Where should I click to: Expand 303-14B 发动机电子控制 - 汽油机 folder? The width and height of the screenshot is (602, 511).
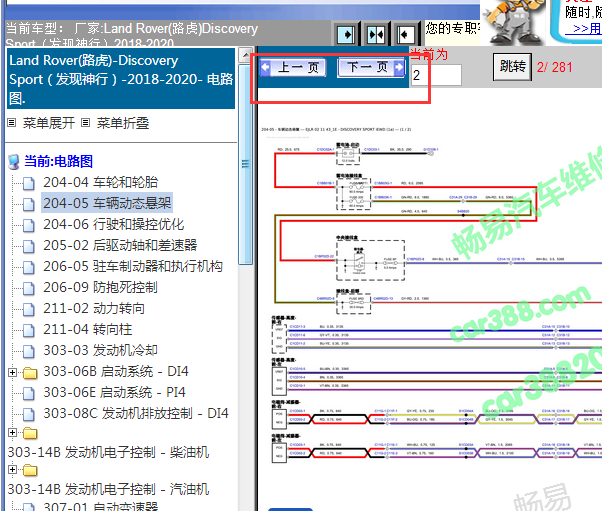[12, 470]
